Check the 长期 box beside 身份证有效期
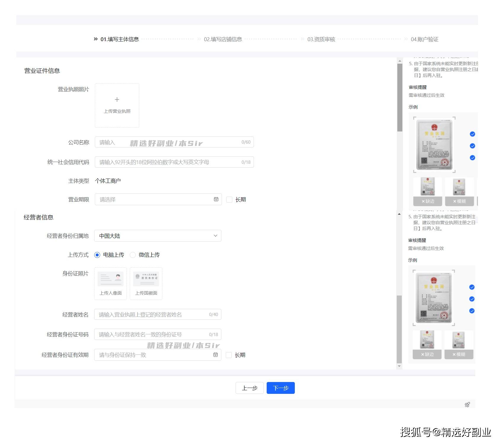Screen dimensions: 504x443 point(228,355)
